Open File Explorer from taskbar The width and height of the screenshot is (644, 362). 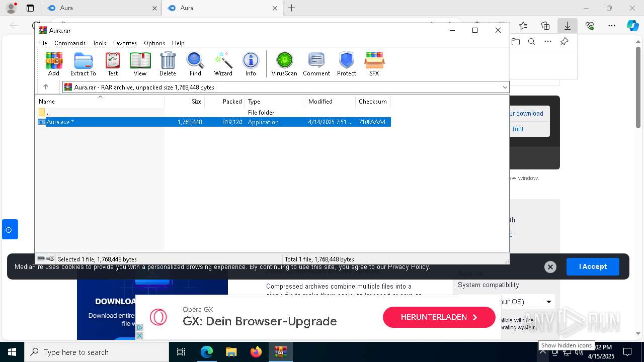(231, 352)
